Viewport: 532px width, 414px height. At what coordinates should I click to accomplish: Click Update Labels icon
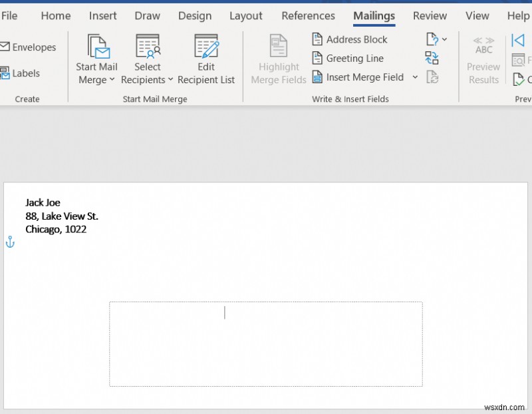tap(432, 77)
